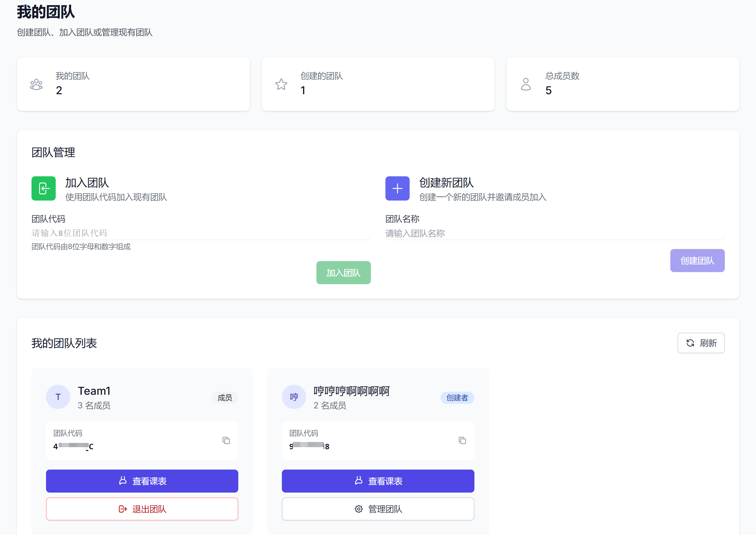Open 查看课表 for 哼哼哼啊啊啊啊 team
The image size is (756, 535).
coord(378,481)
